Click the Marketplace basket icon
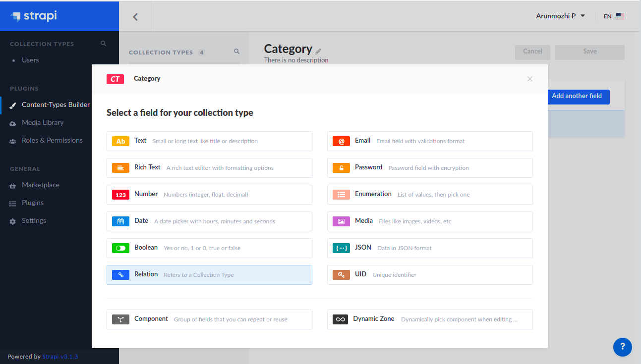 [13, 185]
